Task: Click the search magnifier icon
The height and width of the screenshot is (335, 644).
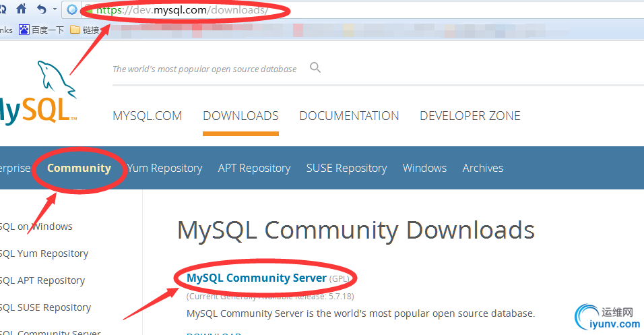Action: coord(315,67)
